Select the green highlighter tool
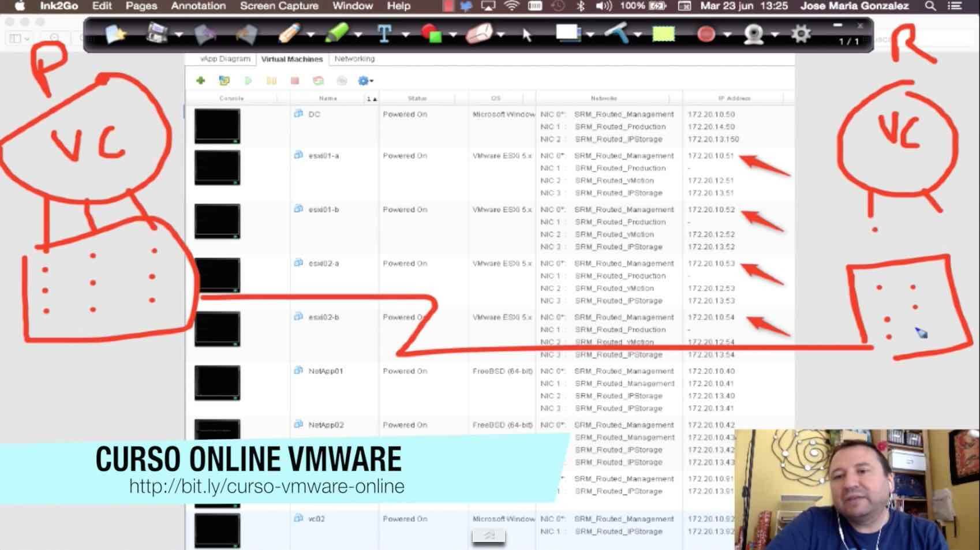 click(x=336, y=33)
